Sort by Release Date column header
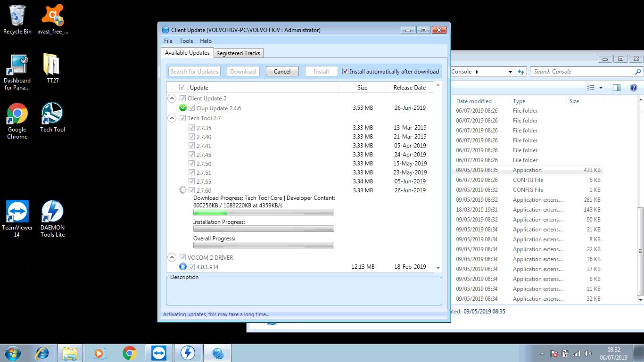644x362 pixels. (409, 88)
